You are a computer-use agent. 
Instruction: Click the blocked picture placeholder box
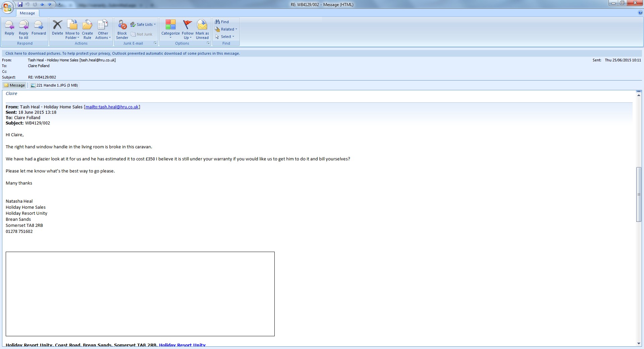[140, 294]
